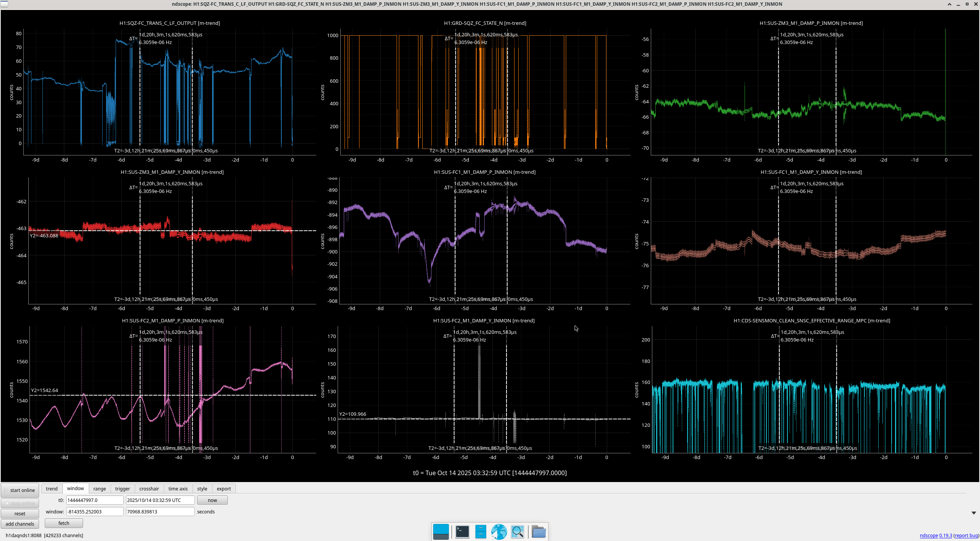Click the show desktop icon in dock
The height and width of the screenshot is (541, 980).
coord(441,532)
